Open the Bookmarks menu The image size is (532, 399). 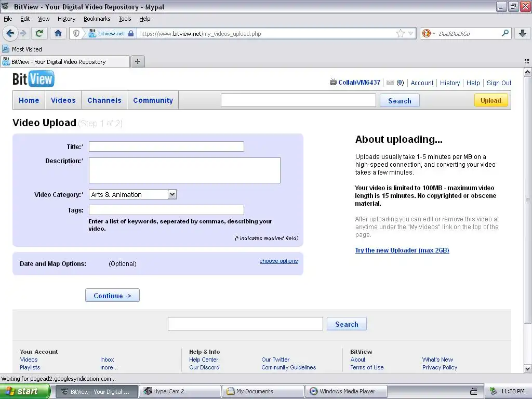click(x=97, y=19)
